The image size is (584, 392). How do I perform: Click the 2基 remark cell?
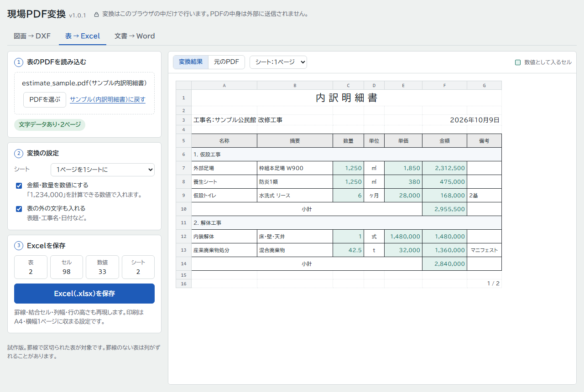[484, 196]
